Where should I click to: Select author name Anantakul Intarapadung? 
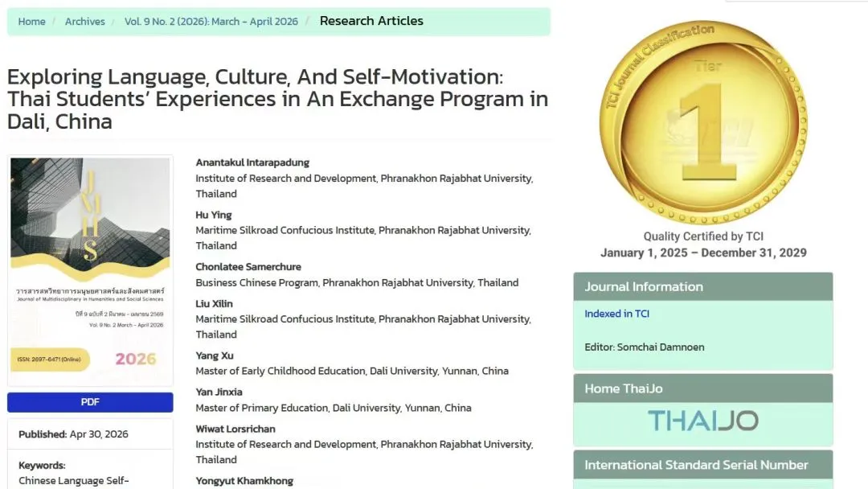[x=252, y=162]
